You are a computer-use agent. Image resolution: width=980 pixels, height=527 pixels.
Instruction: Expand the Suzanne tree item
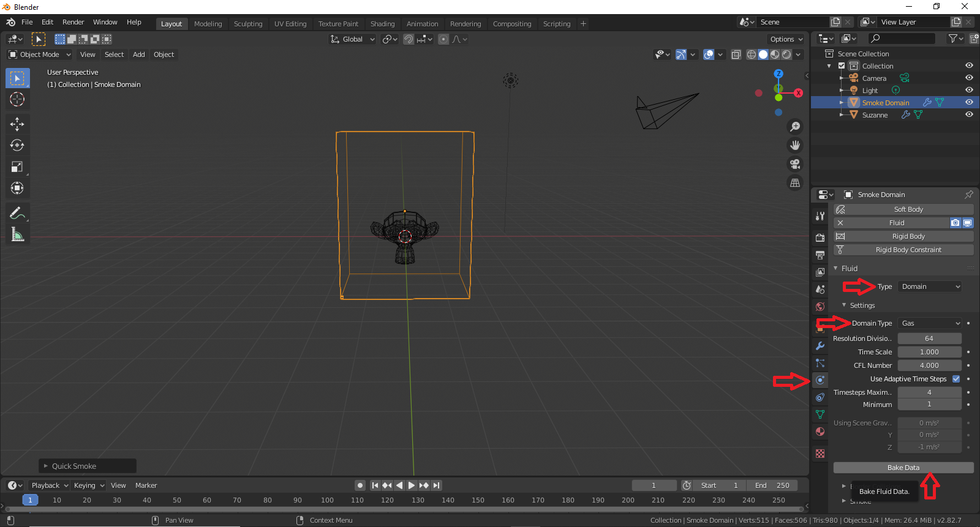842,115
